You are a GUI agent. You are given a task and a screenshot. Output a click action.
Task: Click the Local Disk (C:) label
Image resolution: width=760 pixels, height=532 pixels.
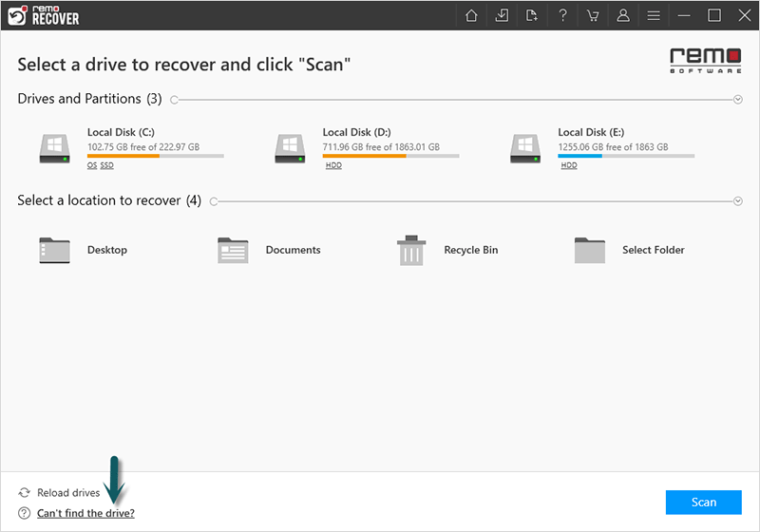coord(121,132)
